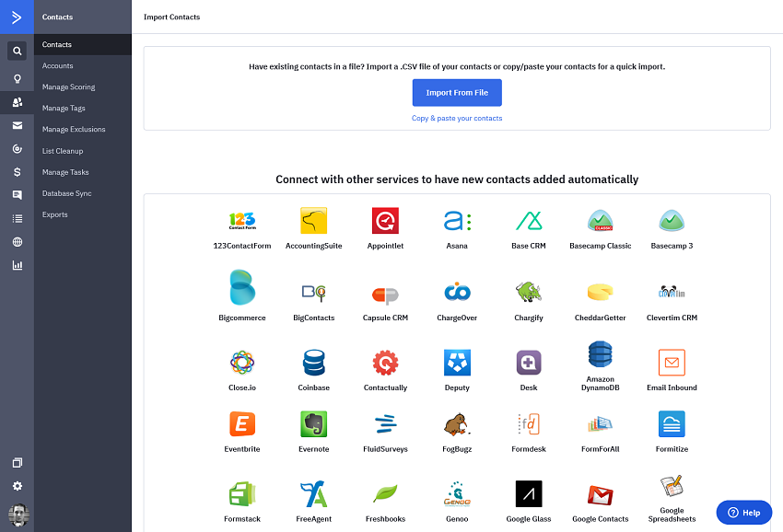Open the settings gear icon
Image resolution: width=783 pixels, height=532 pixels.
(x=17, y=486)
